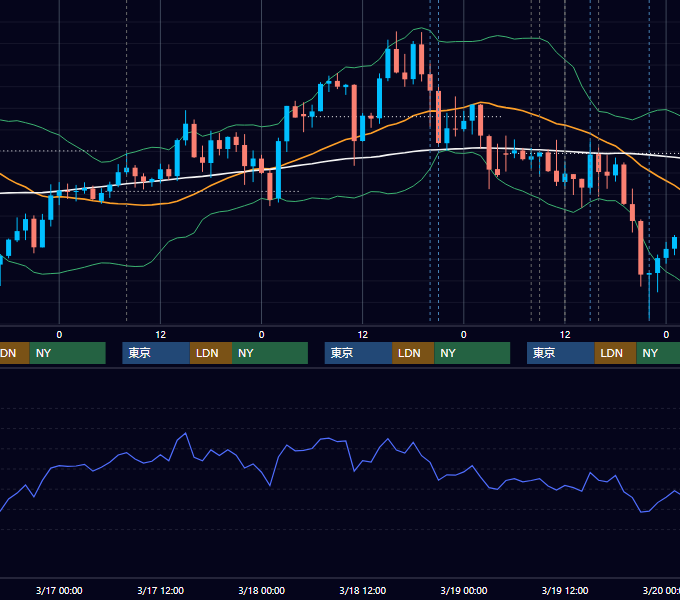
Task: Click the 3/18 12:00 date label
Action: tap(363, 590)
